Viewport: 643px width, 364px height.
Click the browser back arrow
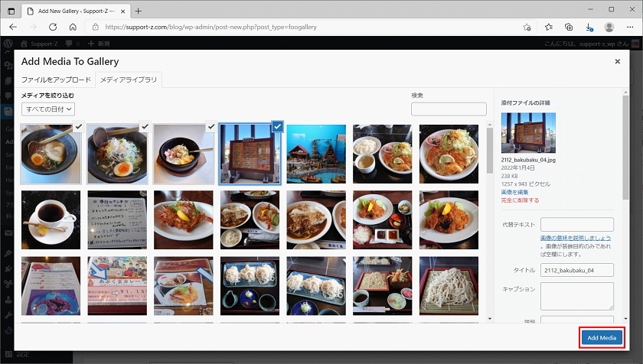13,27
